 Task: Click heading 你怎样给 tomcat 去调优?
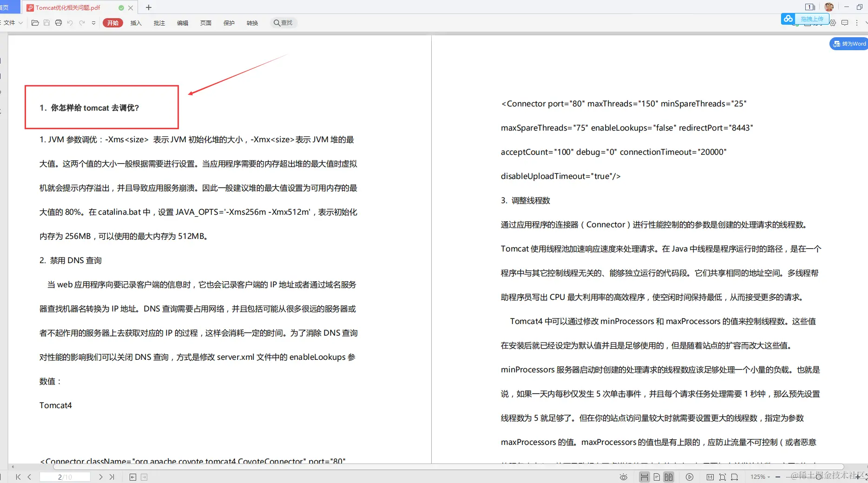coord(95,108)
